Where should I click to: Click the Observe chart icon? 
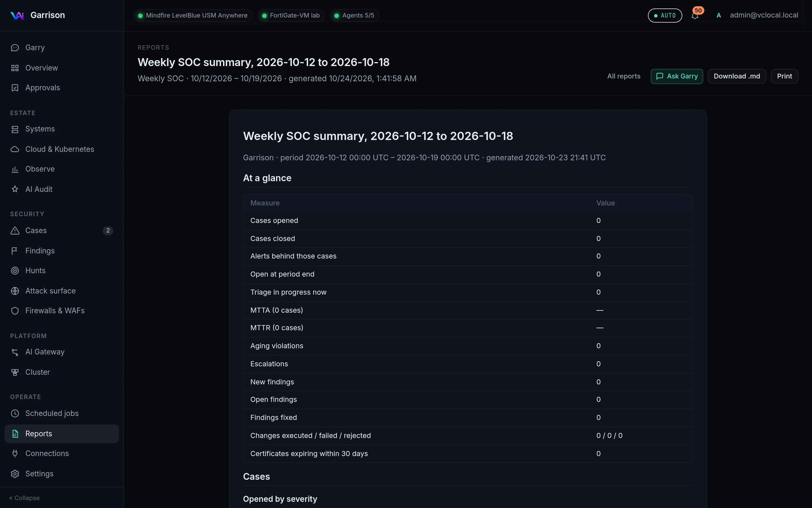pos(15,169)
